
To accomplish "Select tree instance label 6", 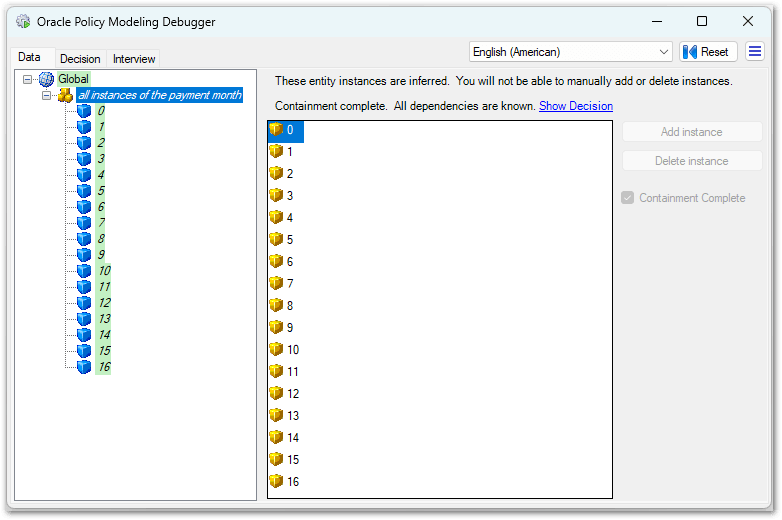I will [101, 206].
